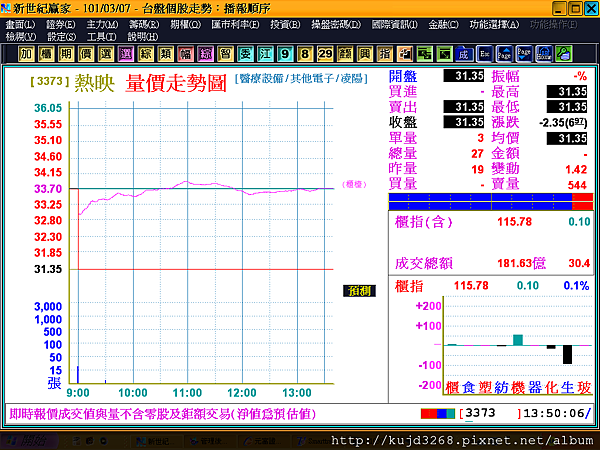The width and height of the screenshot is (600, 450).
Task: Click the 興 toolbar icon
Action: pos(365,54)
